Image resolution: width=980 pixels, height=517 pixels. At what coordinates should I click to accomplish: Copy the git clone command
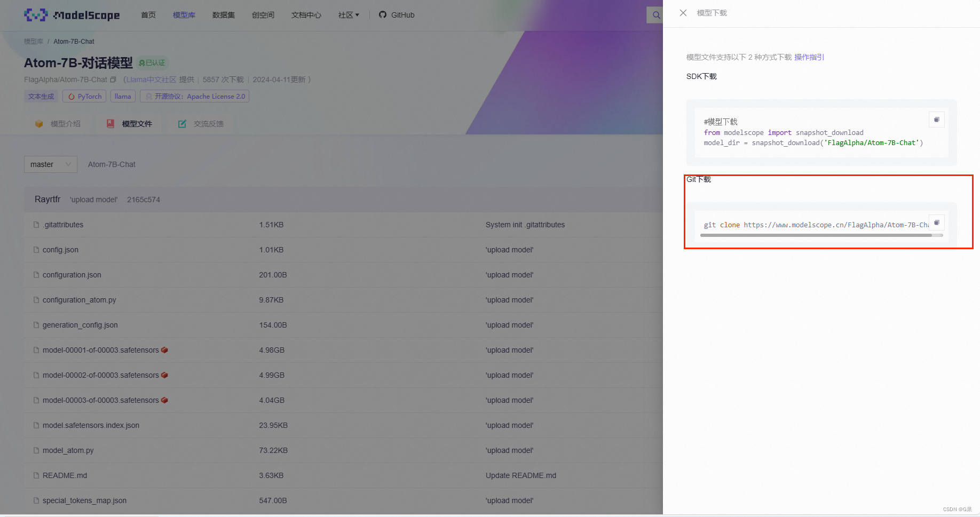coord(937,222)
